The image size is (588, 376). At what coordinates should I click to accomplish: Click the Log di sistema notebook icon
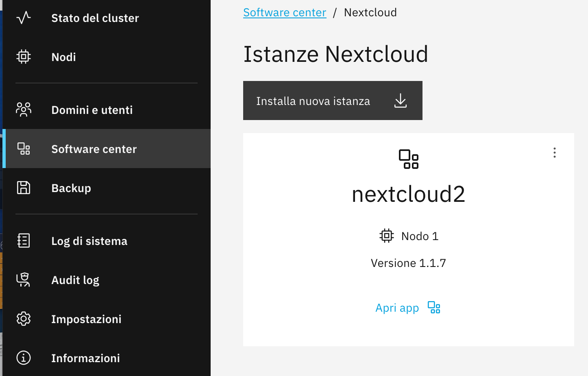click(24, 240)
